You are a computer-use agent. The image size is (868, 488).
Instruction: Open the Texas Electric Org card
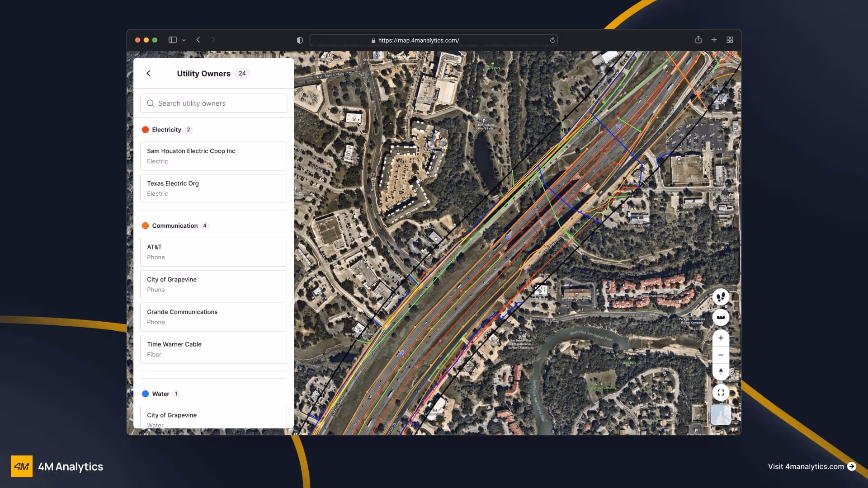click(213, 188)
